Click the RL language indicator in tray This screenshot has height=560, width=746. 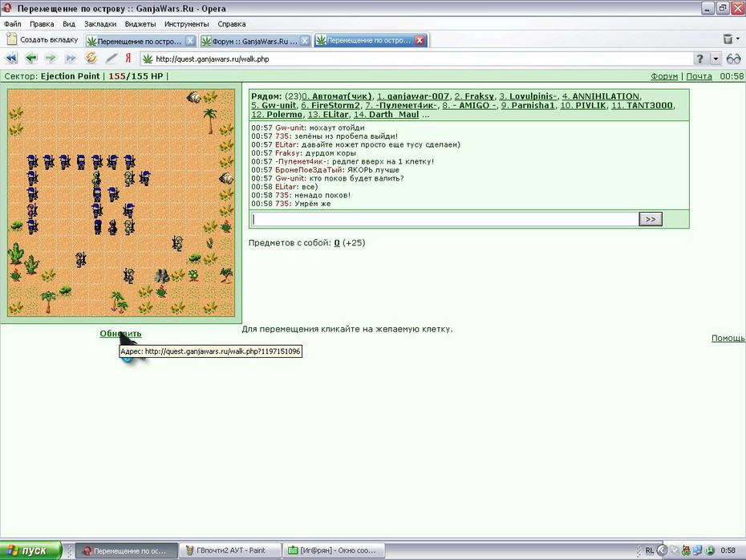(x=650, y=550)
